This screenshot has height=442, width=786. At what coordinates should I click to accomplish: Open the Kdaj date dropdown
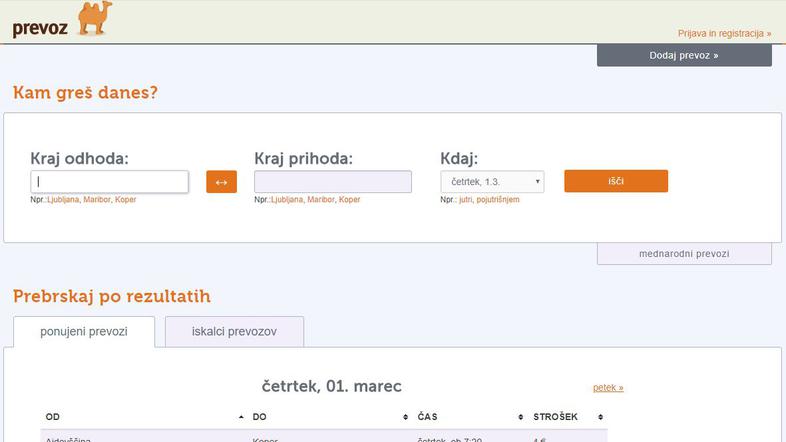point(492,182)
